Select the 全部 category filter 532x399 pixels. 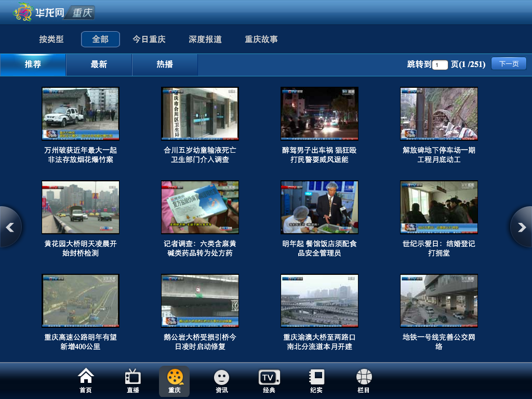click(x=100, y=39)
